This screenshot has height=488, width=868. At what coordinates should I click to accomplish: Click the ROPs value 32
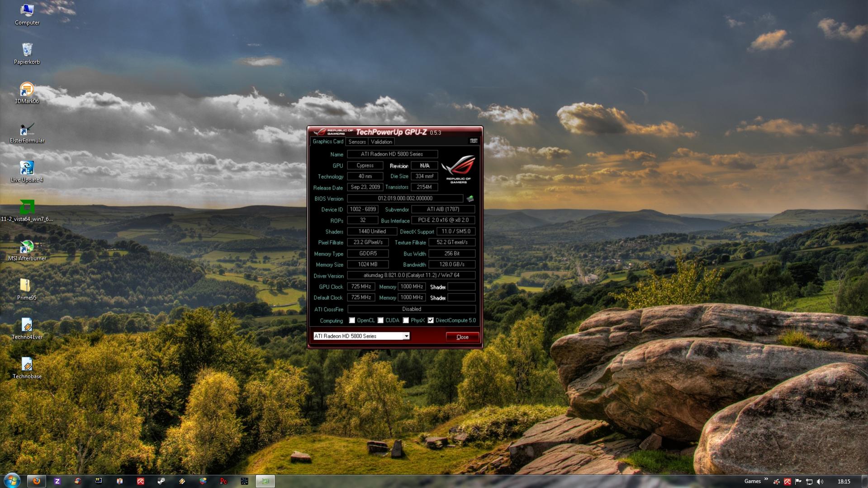point(362,220)
